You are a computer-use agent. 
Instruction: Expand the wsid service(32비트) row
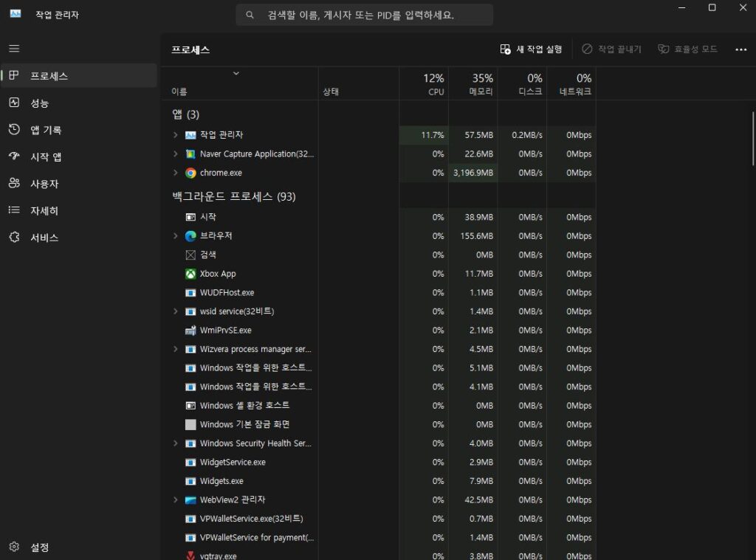[x=176, y=311]
